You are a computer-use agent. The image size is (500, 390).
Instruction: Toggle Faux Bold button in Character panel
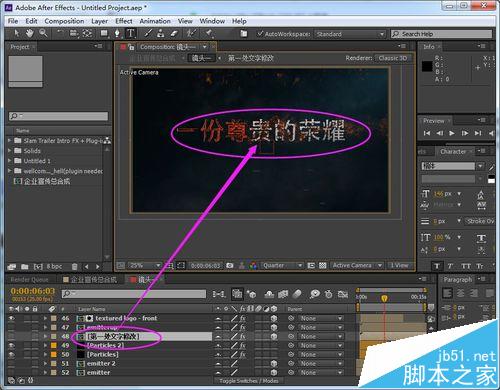click(x=437, y=266)
